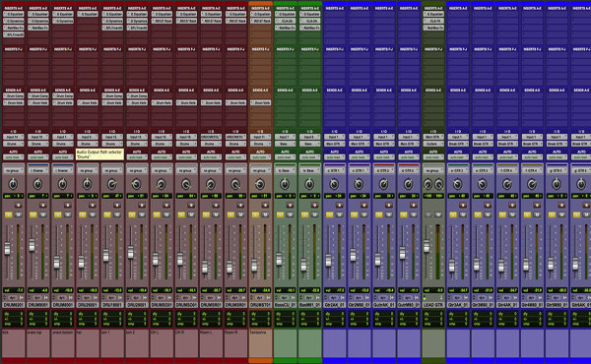Click the volume fader on the BassCU_01 track
Image resolution: width=591 pixels, height=364 pixels.
pyautogui.click(x=279, y=259)
